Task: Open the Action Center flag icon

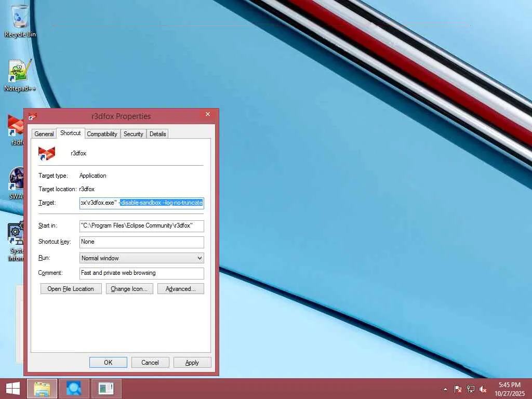Action: [x=458, y=389]
